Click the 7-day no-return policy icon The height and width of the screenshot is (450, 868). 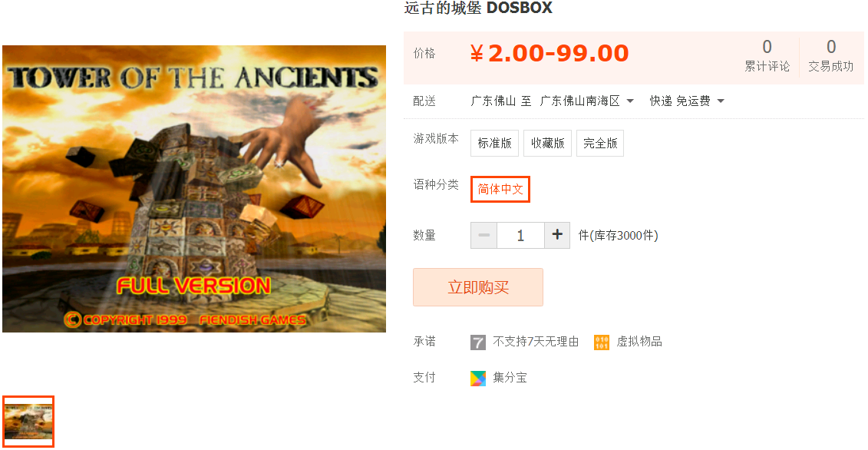(477, 342)
